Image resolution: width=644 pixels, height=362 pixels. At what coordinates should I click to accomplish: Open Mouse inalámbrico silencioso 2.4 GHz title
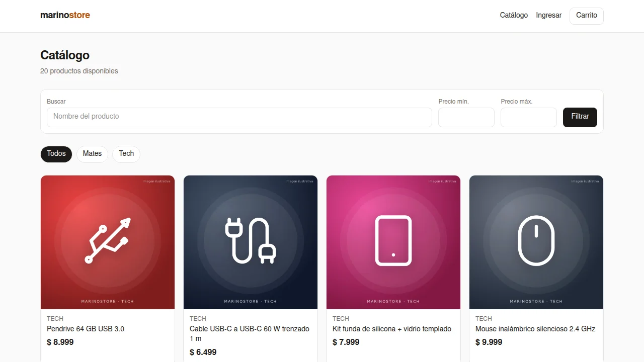point(535,329)
